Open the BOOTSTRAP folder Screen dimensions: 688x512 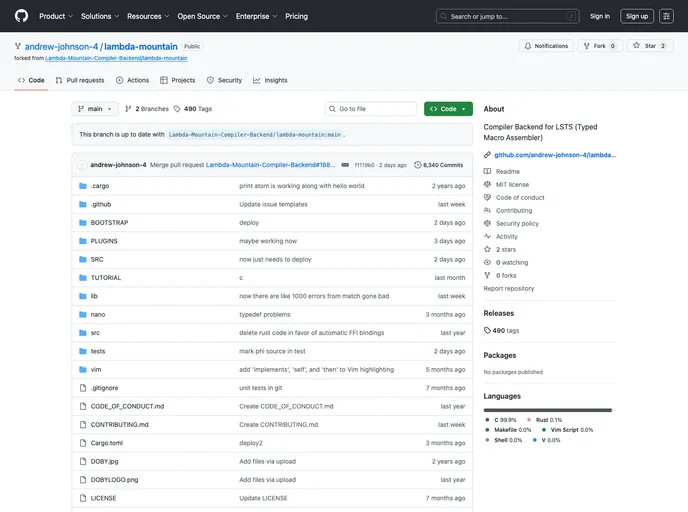click(109, 223)
